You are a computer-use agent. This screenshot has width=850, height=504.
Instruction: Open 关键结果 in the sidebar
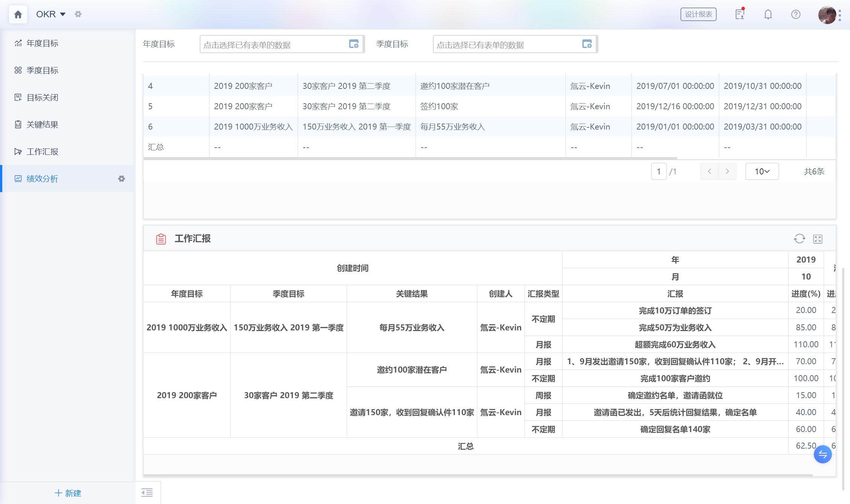(68, 125)
